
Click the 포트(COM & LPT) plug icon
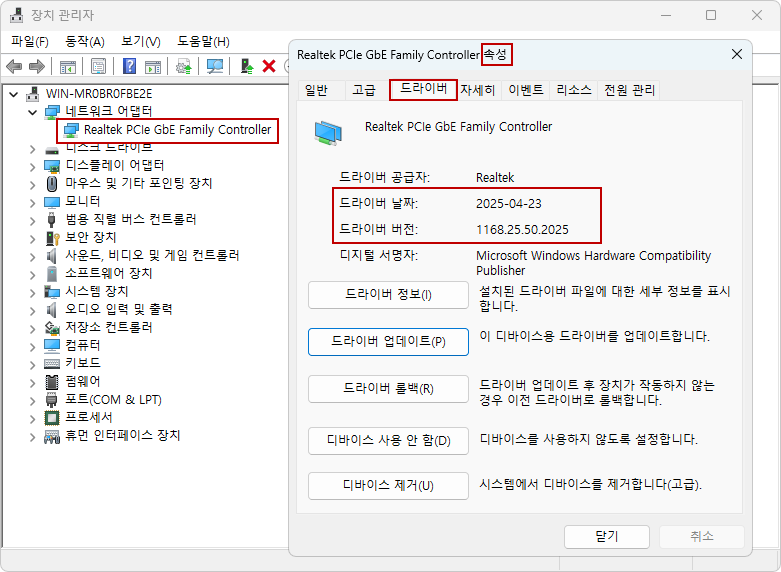click(51, 400)
